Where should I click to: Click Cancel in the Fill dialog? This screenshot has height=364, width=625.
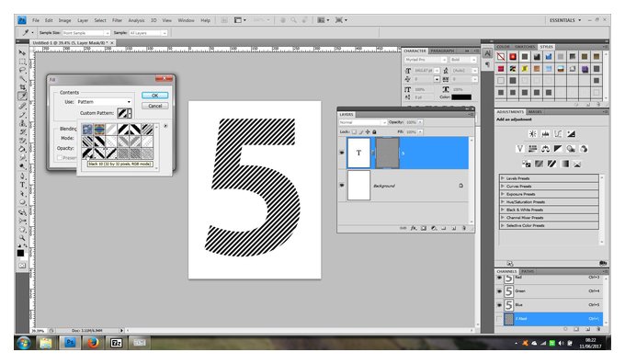click(155, 106)
